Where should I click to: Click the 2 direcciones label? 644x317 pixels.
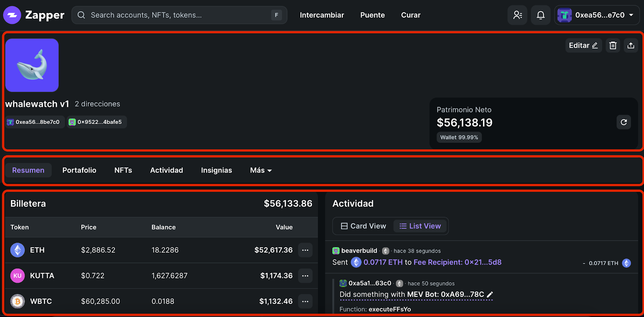pos(97,104)
